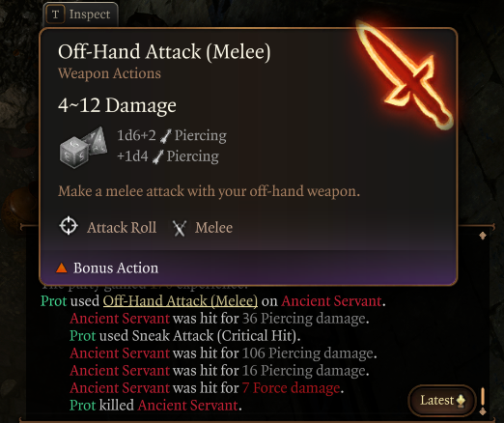Click the log's lower diamond scroll marker

(x=483, y=411)
